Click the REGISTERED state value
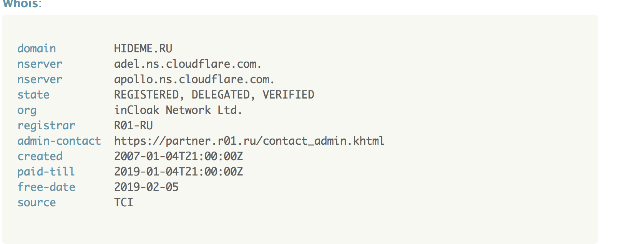The image size is (644, 244). pos(146,95)
